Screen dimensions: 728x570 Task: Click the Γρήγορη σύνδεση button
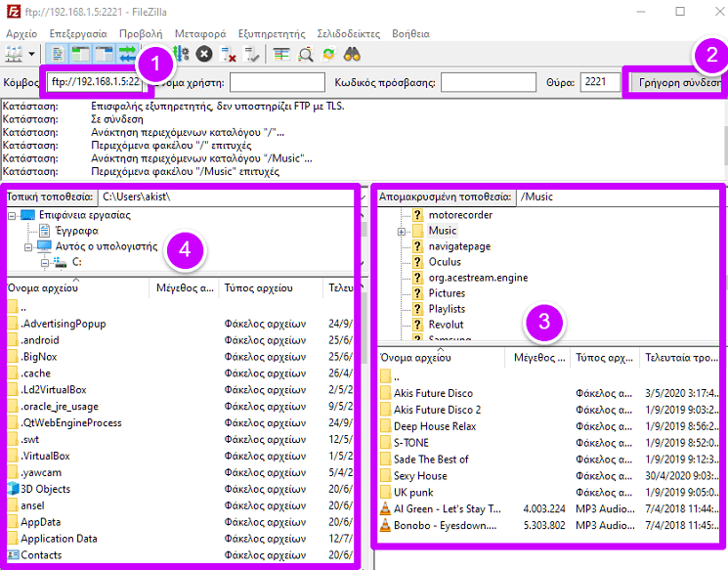click(x=678, y=83)
